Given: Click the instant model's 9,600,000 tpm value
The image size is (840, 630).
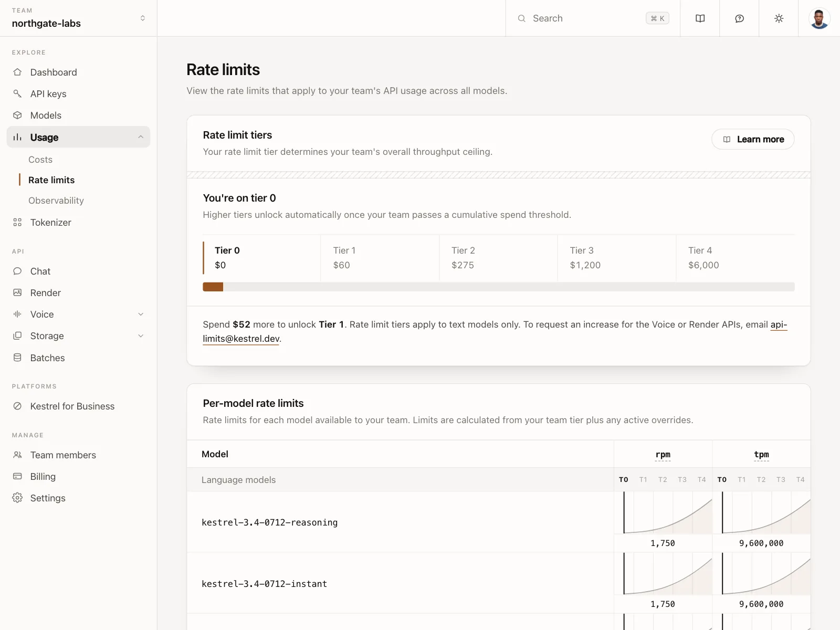Looking at the screenshot, I should 761,604.
